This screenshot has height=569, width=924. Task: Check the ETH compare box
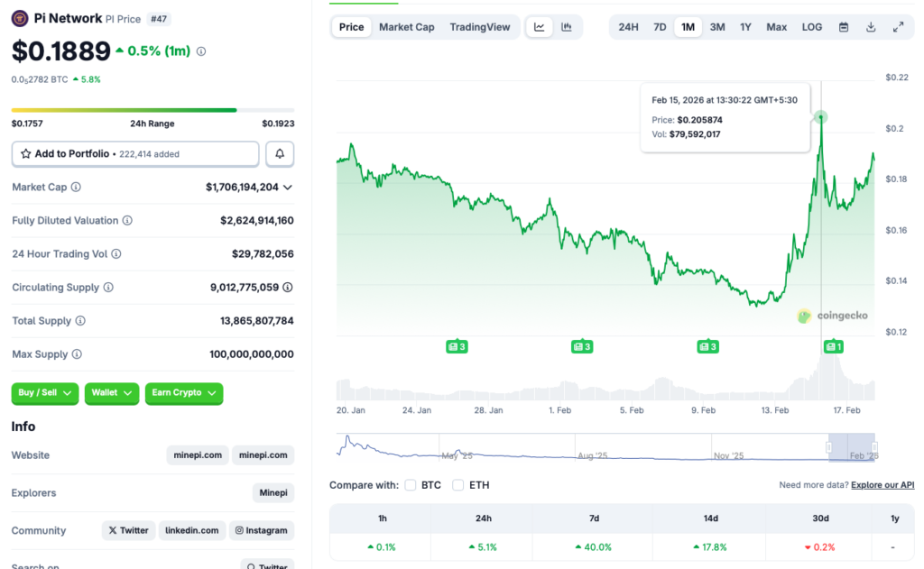(x=457, y=484)
